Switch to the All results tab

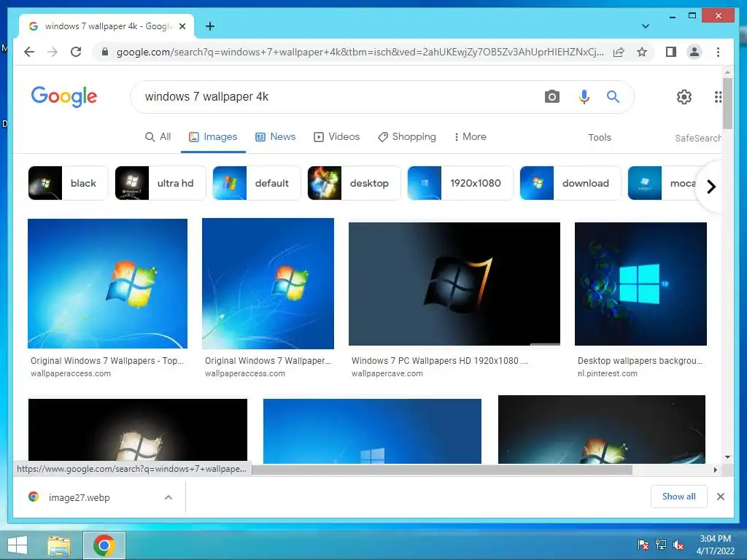pyautogui.click(x=158, y=136)
